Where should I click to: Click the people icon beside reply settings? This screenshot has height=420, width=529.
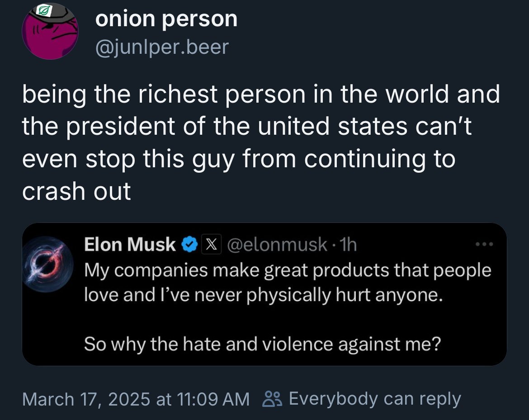tap(272, 399)
